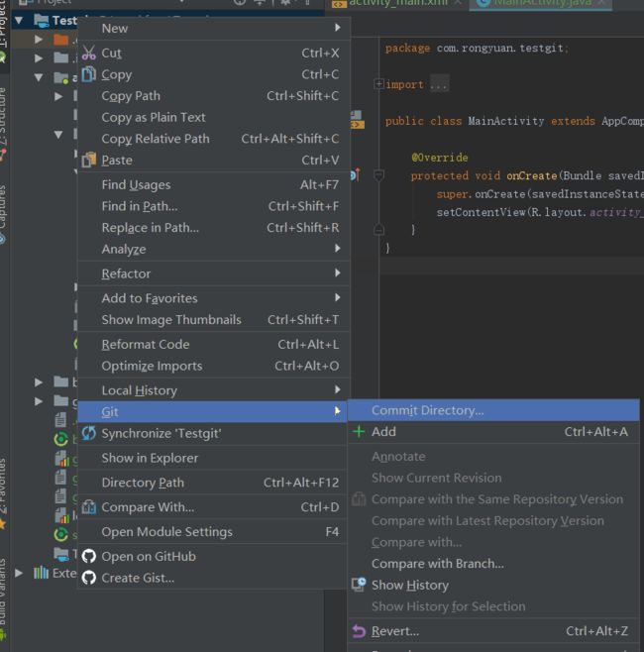The width and height of the screenshot is (644, 652).
Task: Click GitHub icon beside Create Gist
Action: [88, 578]
